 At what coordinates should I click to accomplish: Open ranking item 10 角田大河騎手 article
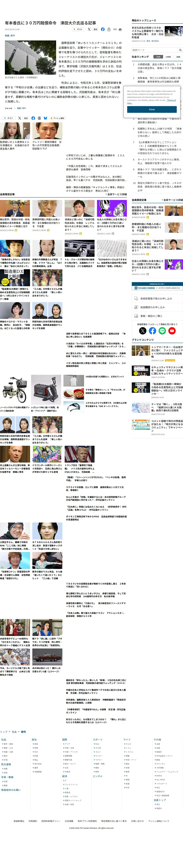pos(160,187)
